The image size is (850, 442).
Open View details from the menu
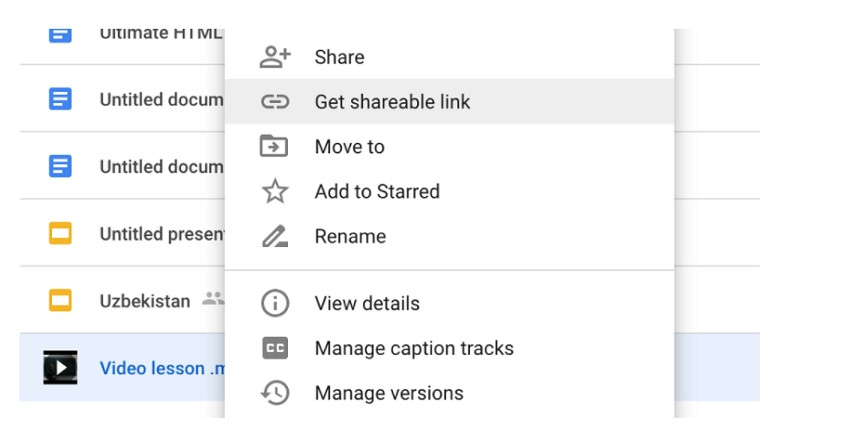point(449,303)
